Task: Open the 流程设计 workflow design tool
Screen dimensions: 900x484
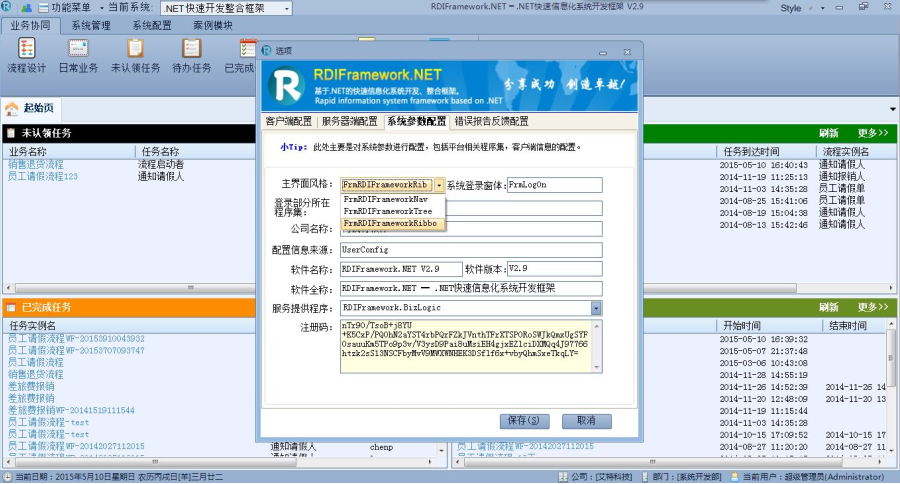Action: coord(26,56)
